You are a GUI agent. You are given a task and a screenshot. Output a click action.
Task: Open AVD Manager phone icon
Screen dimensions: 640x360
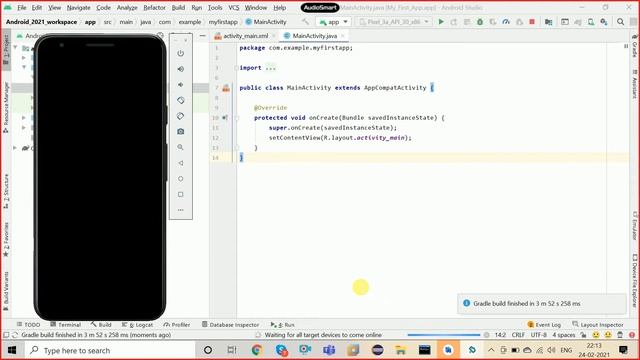591,22
